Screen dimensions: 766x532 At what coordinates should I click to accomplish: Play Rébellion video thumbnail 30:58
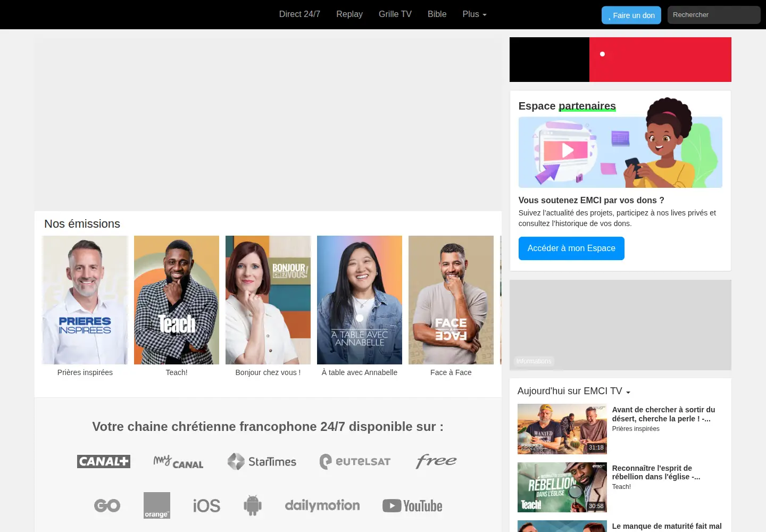point(562,487)
